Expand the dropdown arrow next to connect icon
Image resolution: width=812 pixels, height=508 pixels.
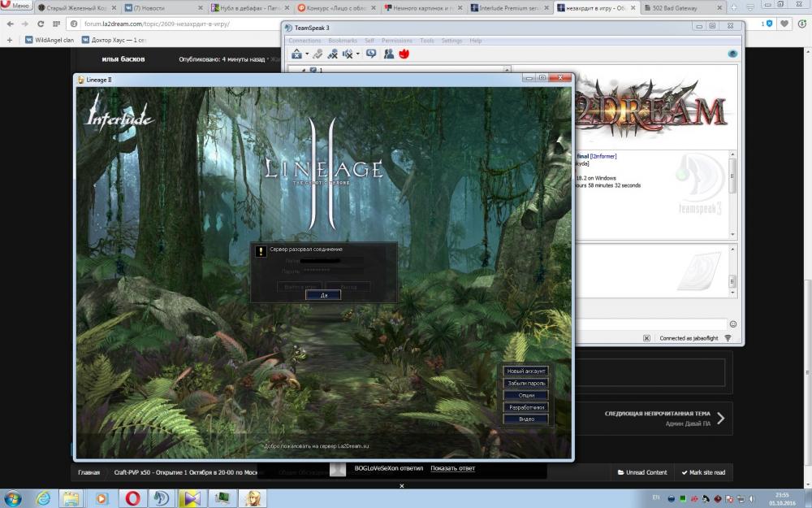tap(307, 54)
